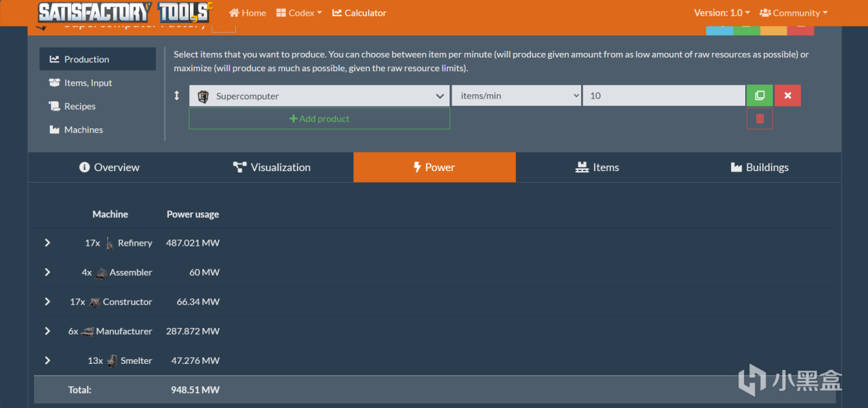The width and height of the screenshot is (868, 408).
Task: Switch to the Items tab
Action: pos(597,167)
